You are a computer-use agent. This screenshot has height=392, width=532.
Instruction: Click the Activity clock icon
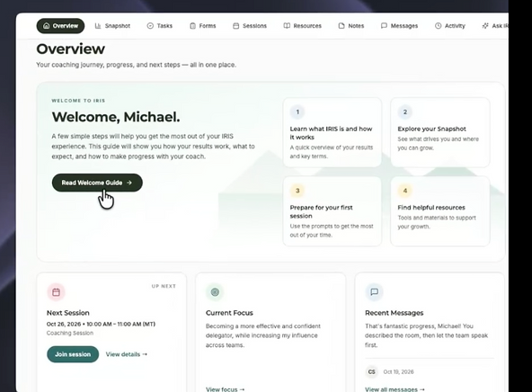tap(438, 26)
